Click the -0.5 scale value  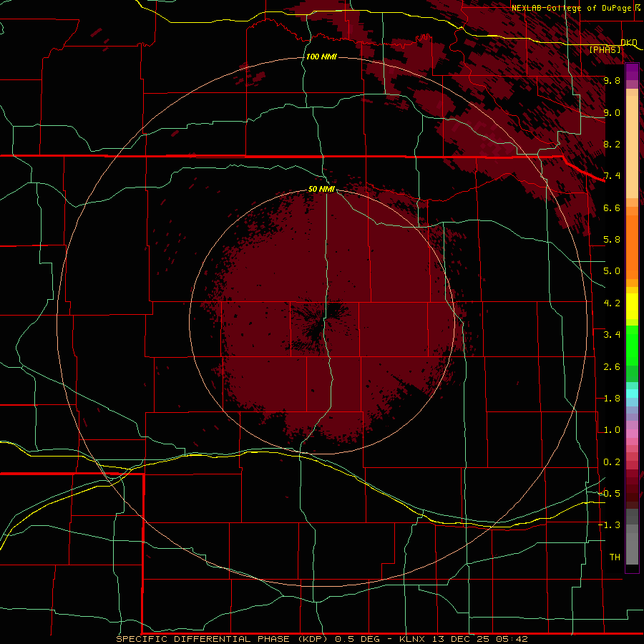(609, 494)
